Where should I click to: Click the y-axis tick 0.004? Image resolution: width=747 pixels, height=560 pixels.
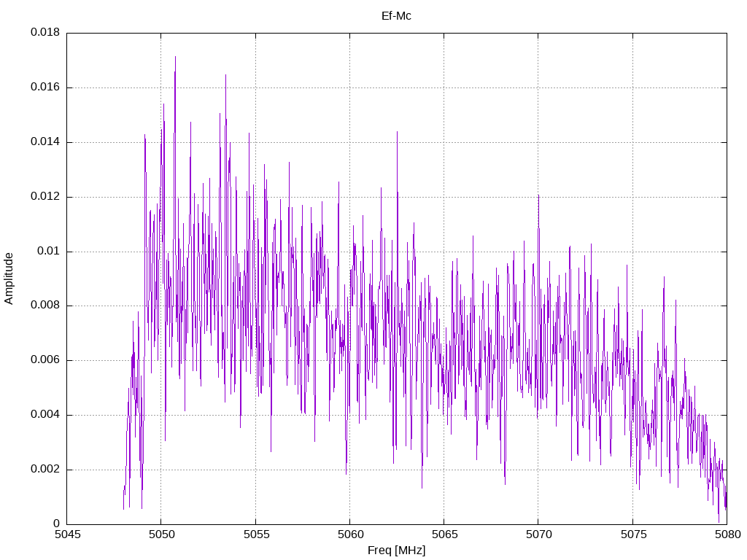click(x=45, y=414)
